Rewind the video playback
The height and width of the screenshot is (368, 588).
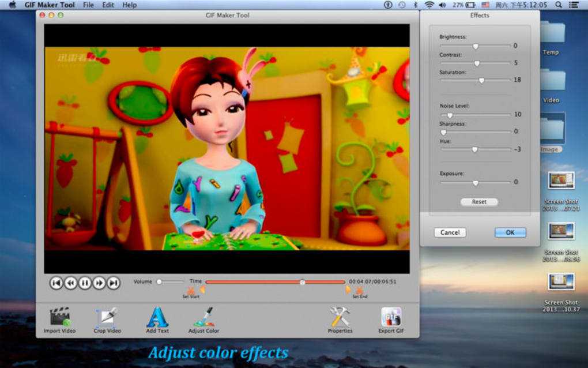(70, 283)
